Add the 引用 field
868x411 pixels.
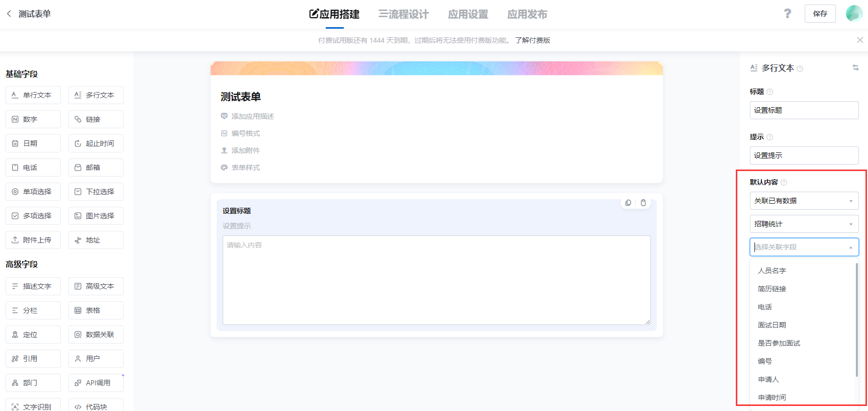(x=33, y=359)
